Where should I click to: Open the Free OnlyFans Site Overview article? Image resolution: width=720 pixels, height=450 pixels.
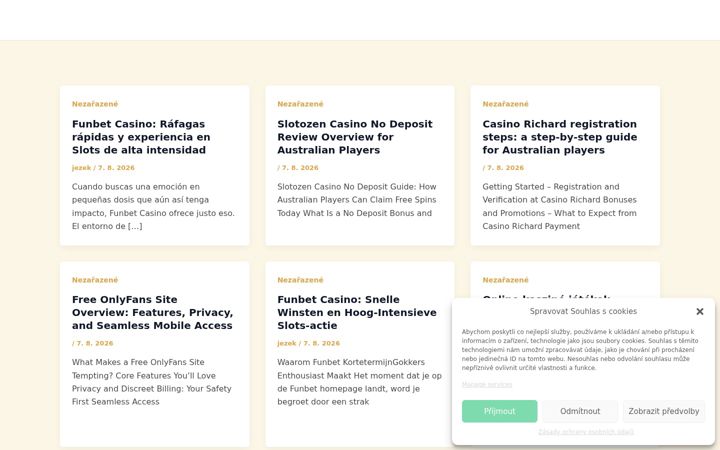coord(152,312)
